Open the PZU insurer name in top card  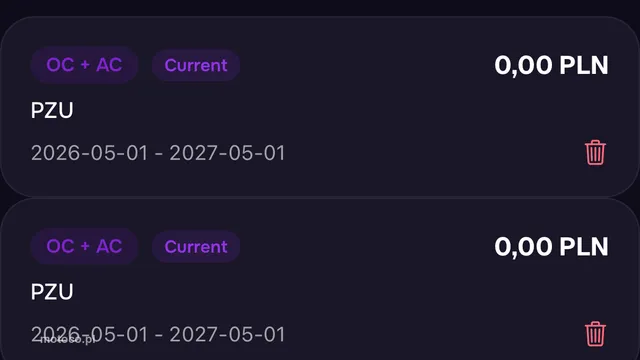[52, 110]
